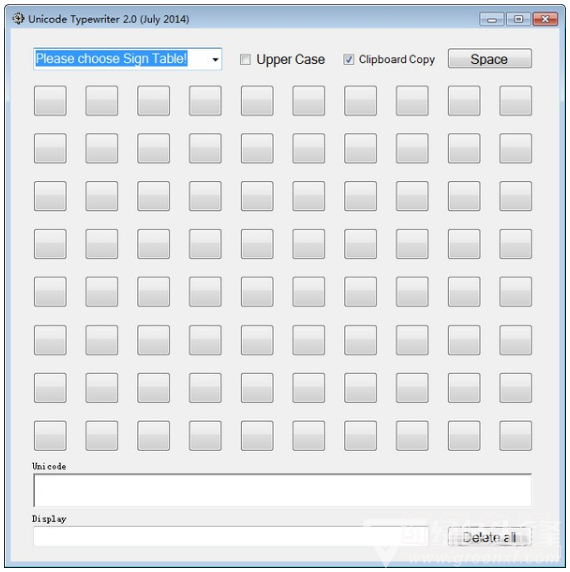Click the Space button
The image size is (570, 572).
pos(490,59)
